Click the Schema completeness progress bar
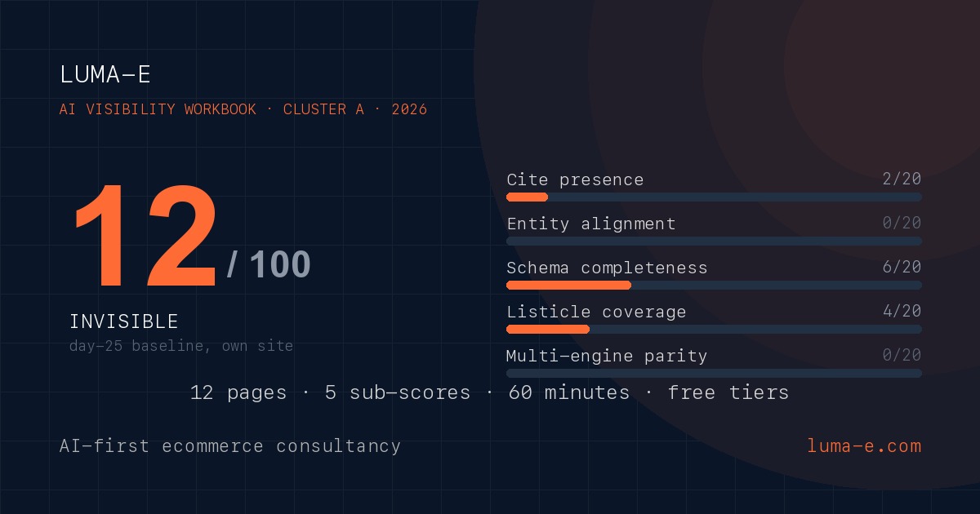980x514 pixels. click(x=714, y=285)
